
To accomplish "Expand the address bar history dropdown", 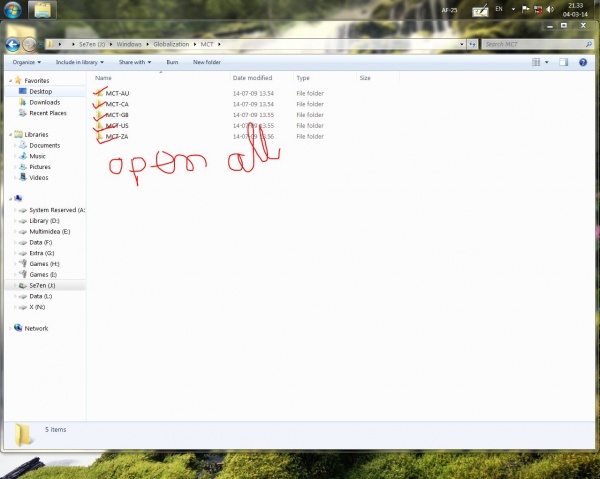I will pyautogui.click(x=462, y=44).
